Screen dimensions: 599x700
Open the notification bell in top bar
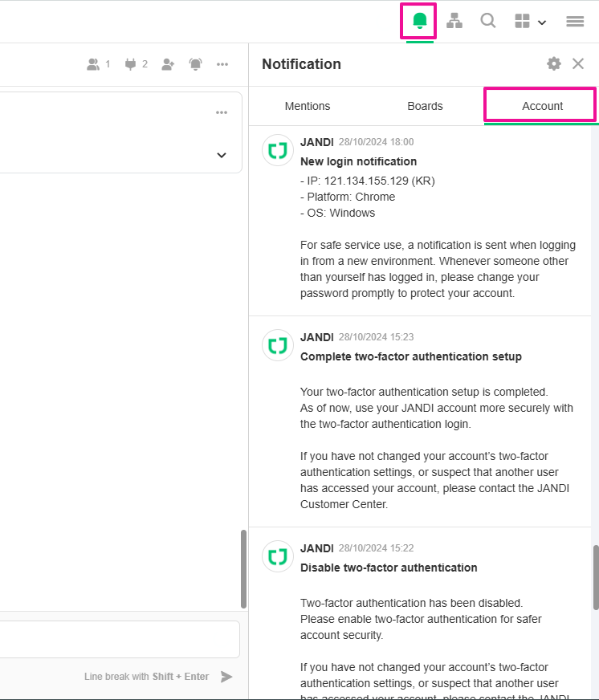pos(419,21)
